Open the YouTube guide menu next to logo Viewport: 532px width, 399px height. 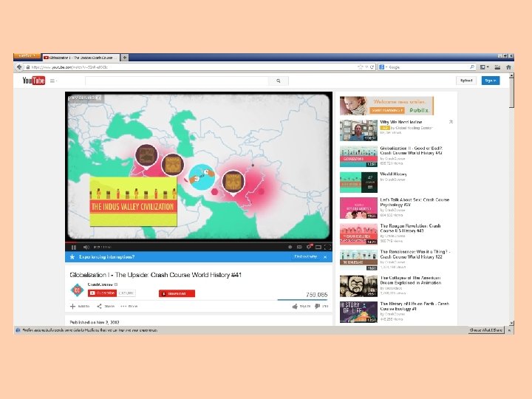click(53, 81)
